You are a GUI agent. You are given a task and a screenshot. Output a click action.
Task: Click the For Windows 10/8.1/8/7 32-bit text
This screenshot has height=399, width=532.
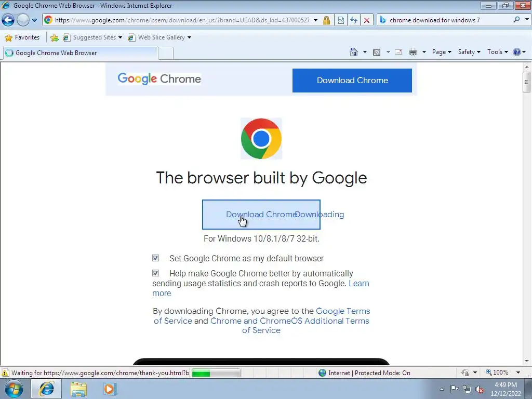(x=261, y=239)
